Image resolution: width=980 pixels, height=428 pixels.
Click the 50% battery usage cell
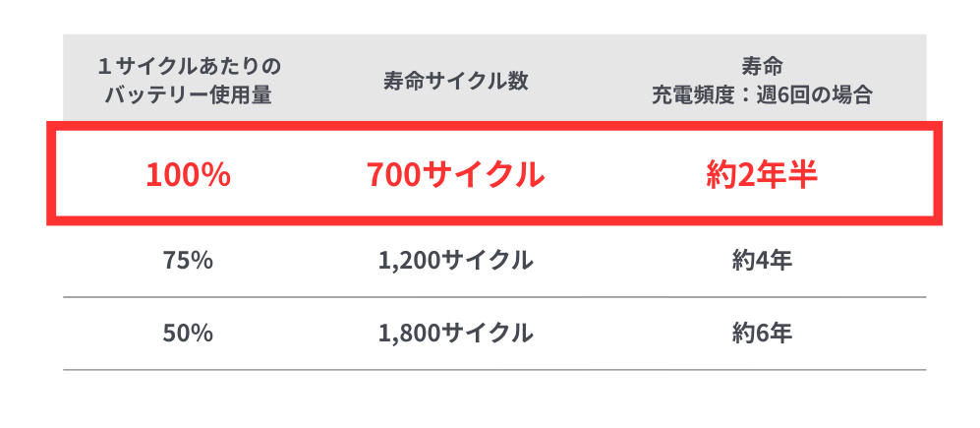(x=188, y=334)
